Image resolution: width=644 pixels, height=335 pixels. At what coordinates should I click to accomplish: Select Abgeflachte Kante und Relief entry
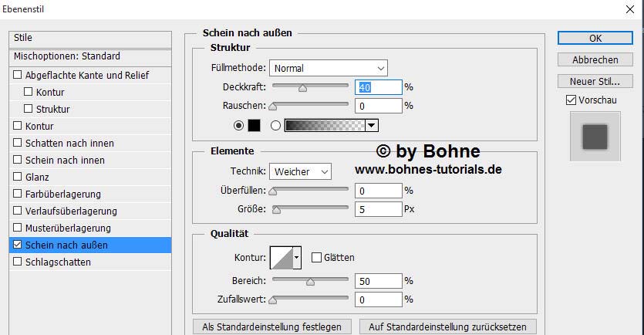(86, 76)
